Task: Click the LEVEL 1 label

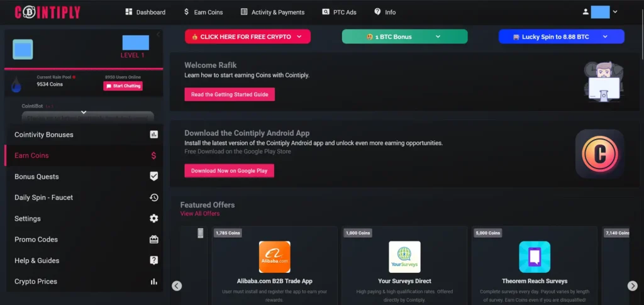Action: [132, 55]
